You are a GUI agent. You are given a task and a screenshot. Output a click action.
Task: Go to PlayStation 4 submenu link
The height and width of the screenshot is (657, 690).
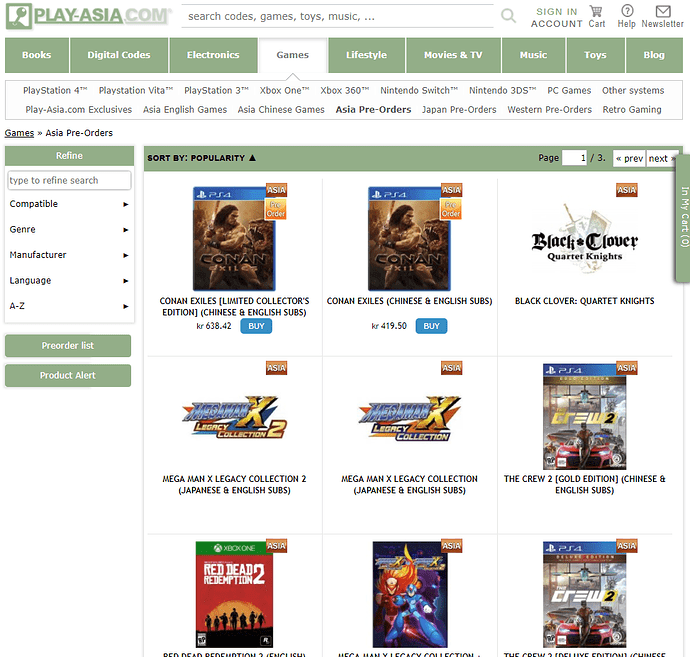55,91
